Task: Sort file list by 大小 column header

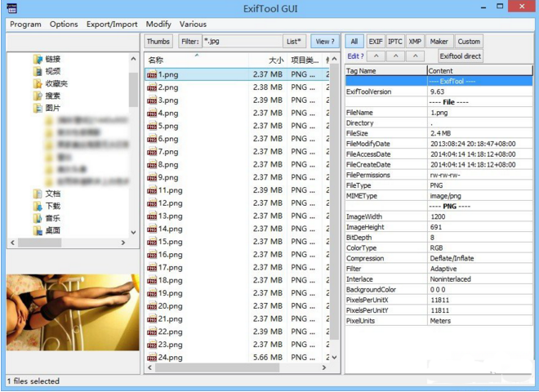Action: pos(268,60)
